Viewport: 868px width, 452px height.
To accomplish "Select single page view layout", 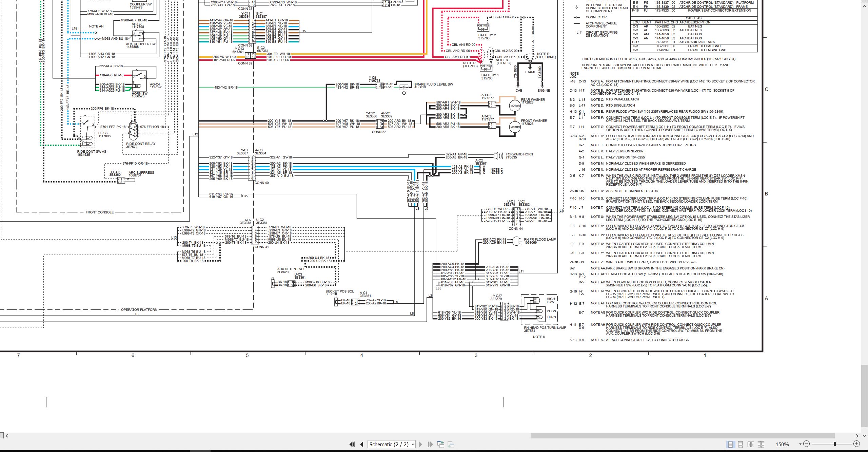I will [x=730, y=444].
